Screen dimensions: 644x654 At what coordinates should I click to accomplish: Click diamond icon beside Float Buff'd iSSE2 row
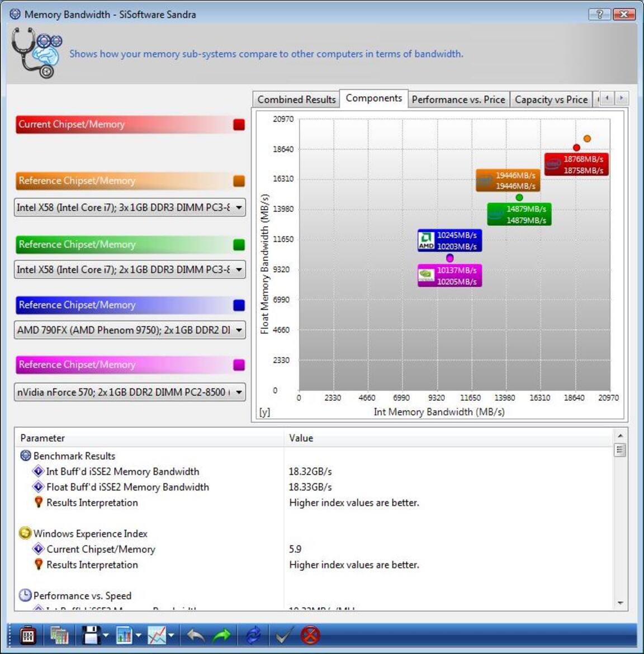point(39,487)
